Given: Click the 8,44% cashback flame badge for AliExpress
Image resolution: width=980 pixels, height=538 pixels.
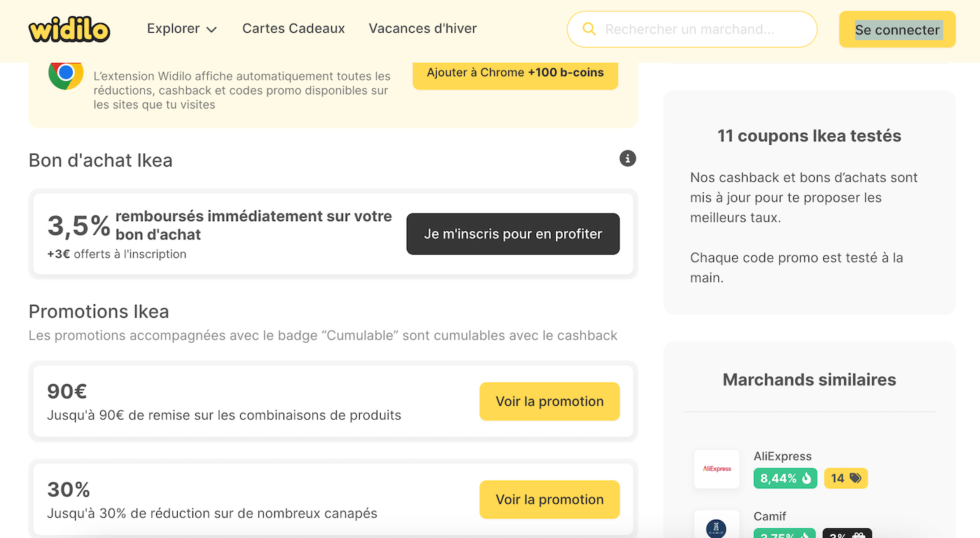Looking at the screenshot, I should pyautogui.click(x=785, y=478).
